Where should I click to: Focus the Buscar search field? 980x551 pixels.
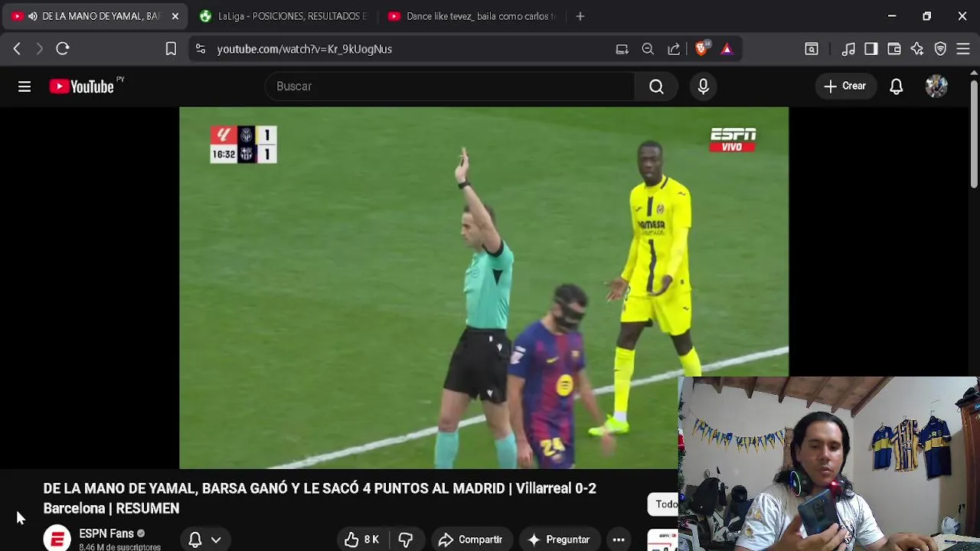(x=450, y=86)
